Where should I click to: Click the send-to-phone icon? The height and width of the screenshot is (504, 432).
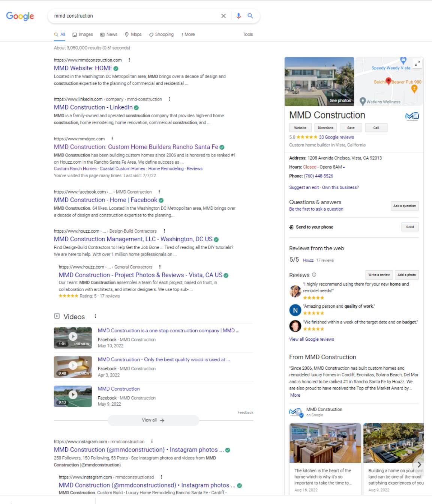click(291, 227)
